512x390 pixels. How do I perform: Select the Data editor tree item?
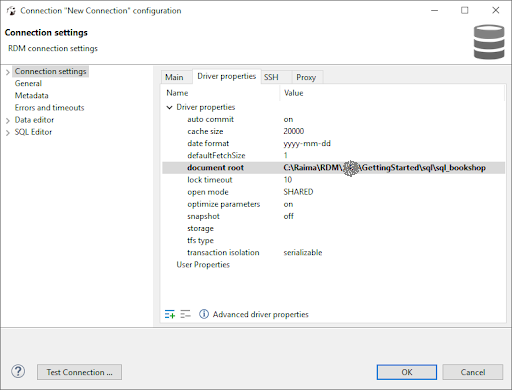34,120
